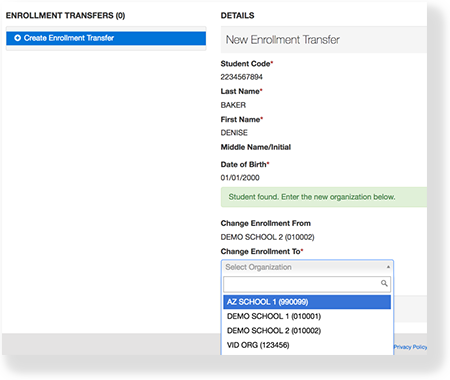Click the New Enrollment Transfer heading

(283, 40)
